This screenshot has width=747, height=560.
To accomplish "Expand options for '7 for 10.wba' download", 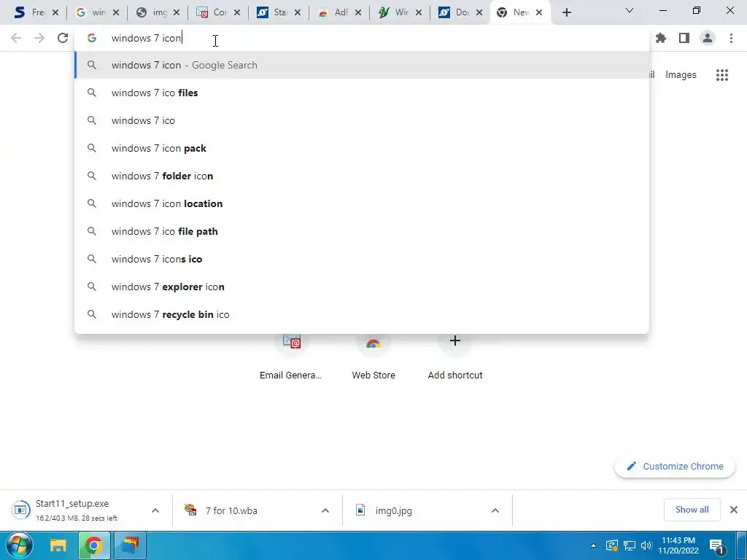I will 325,510.
